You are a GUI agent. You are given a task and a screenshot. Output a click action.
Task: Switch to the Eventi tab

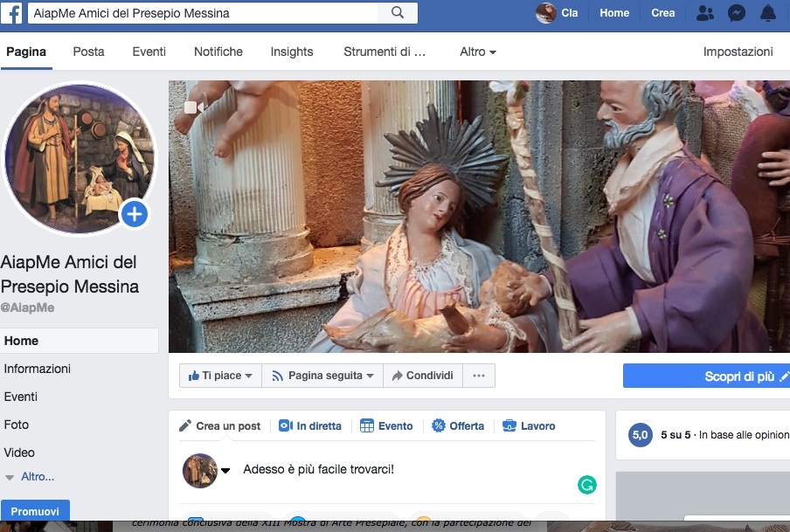pos(149,52)
